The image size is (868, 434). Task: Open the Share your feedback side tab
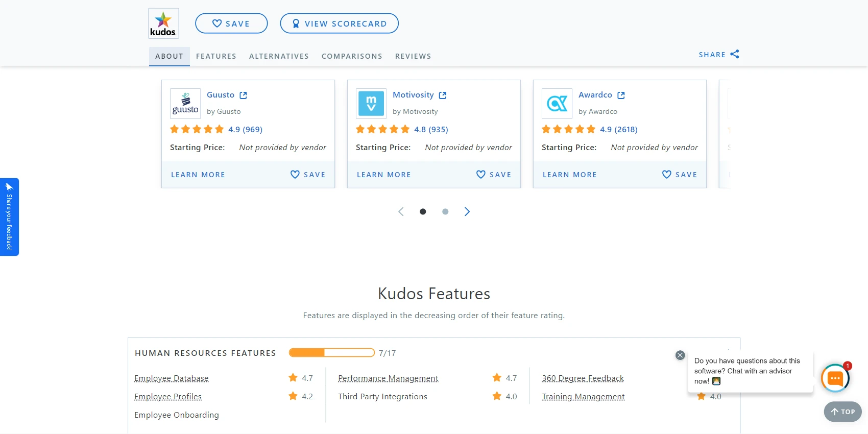tap(9, 217)
